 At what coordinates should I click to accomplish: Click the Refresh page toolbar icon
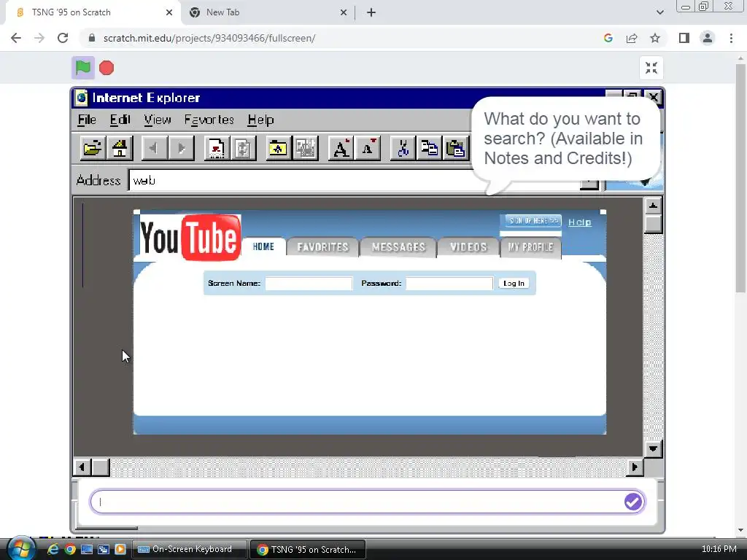click(x=244, y=148)
